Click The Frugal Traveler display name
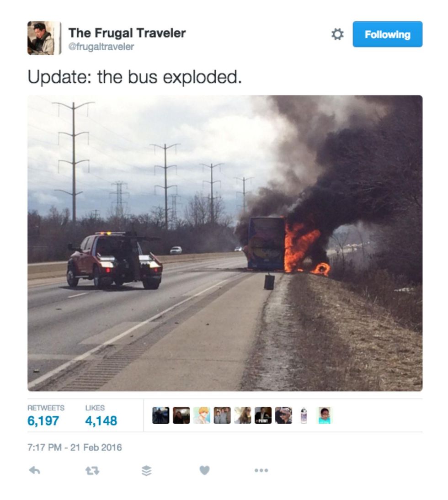Image resolution: width=448 pixels, height=500 pixels. pyautogui.click(x=127, y=33)
